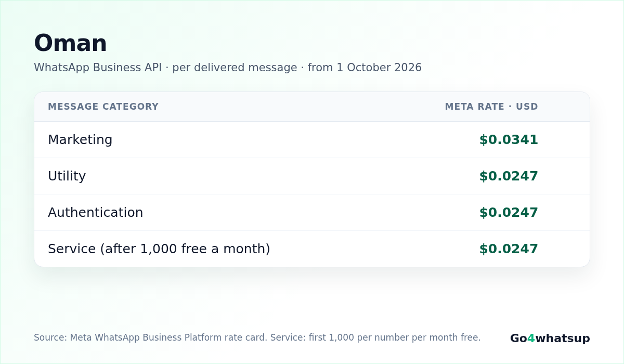Click the Go4whatsup brand logo
The image size is (624, 364).
point(550,338)
